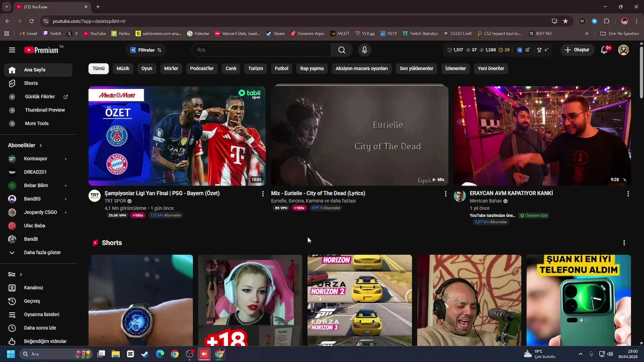
Task: Click the sparkle icon beside the trophy
Action: [x=546, y=50]
